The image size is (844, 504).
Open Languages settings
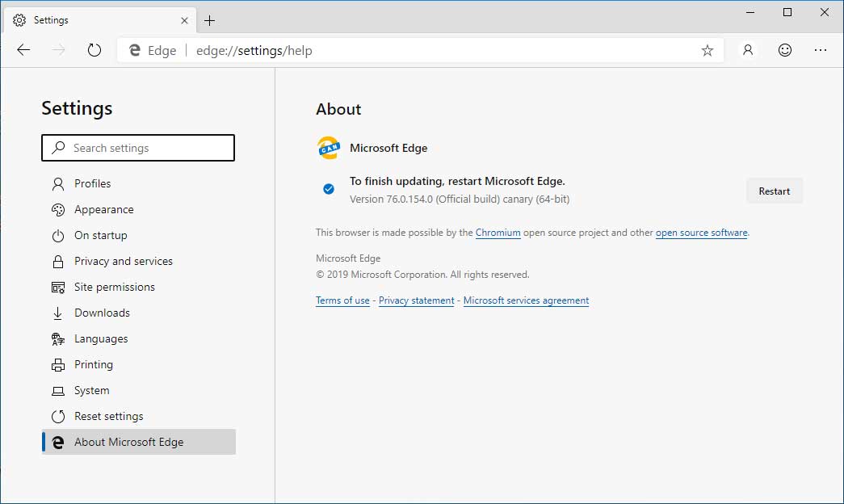[138, 338]
